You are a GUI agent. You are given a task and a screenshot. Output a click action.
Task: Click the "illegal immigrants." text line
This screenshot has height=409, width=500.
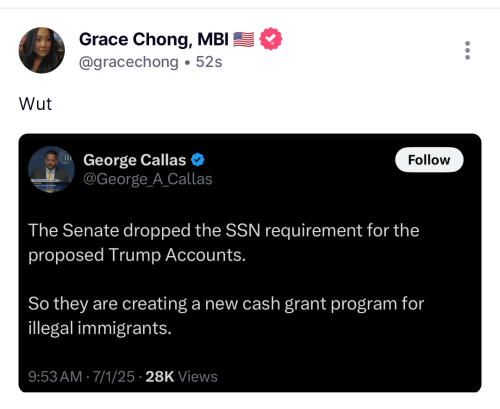click(x=100, y=329)
